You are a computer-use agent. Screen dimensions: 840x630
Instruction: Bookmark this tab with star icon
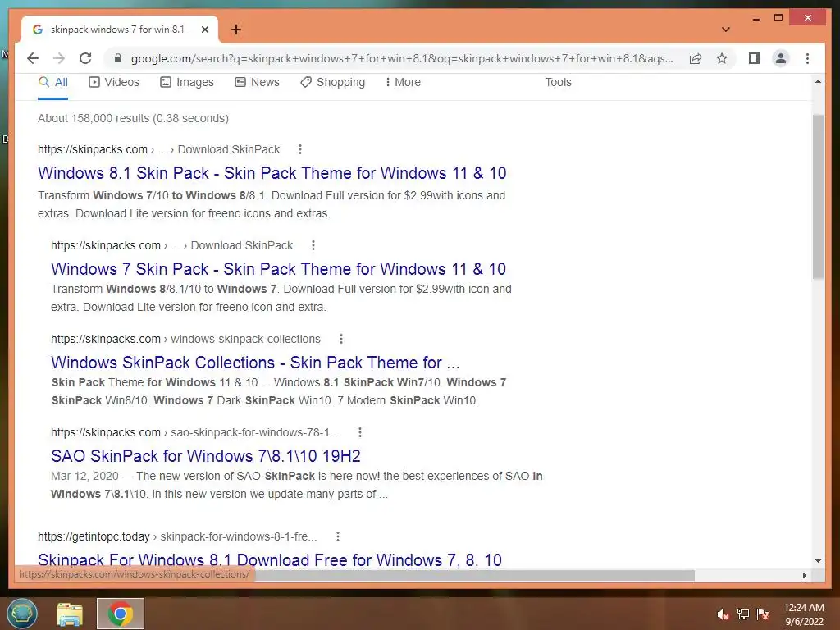[x=722, y=58]
